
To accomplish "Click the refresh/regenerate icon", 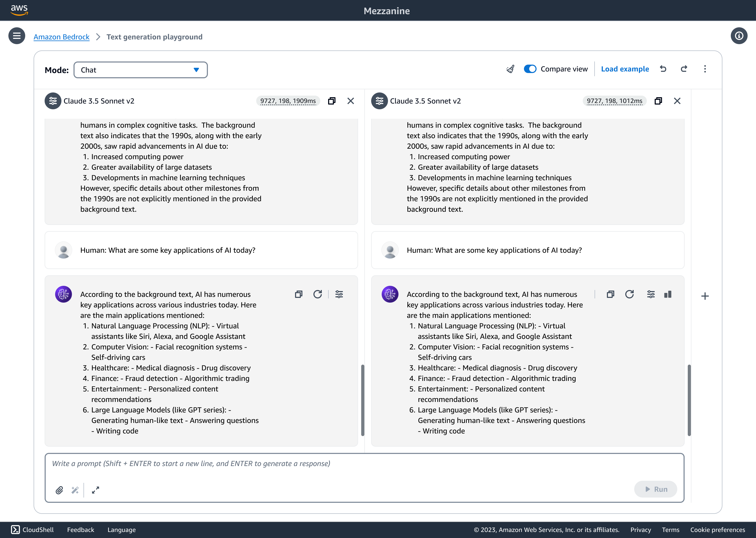I will pos(318,294).
